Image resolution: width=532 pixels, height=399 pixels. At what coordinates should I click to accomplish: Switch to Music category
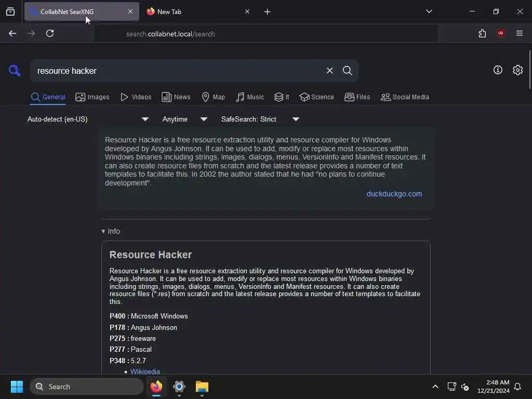click(x=250, y=97)
